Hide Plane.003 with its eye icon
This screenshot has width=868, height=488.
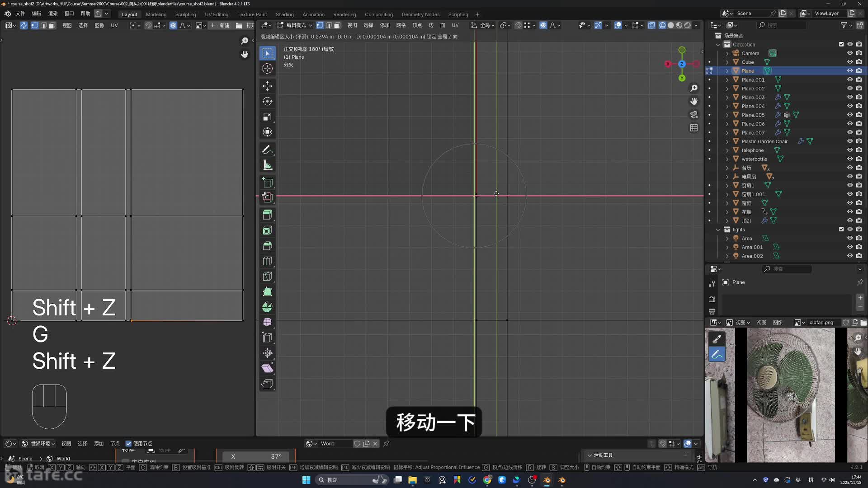[x=849, y=97]
